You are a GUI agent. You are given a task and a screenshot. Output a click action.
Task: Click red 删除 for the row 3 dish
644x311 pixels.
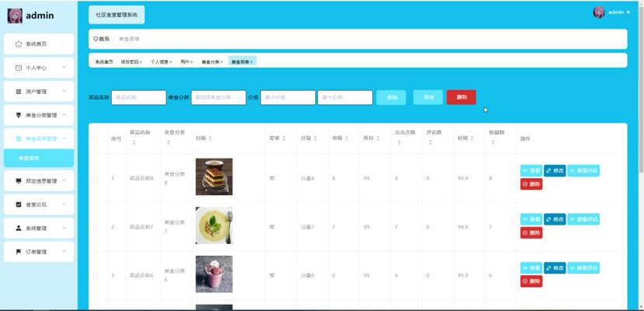[x=531, y=281]
